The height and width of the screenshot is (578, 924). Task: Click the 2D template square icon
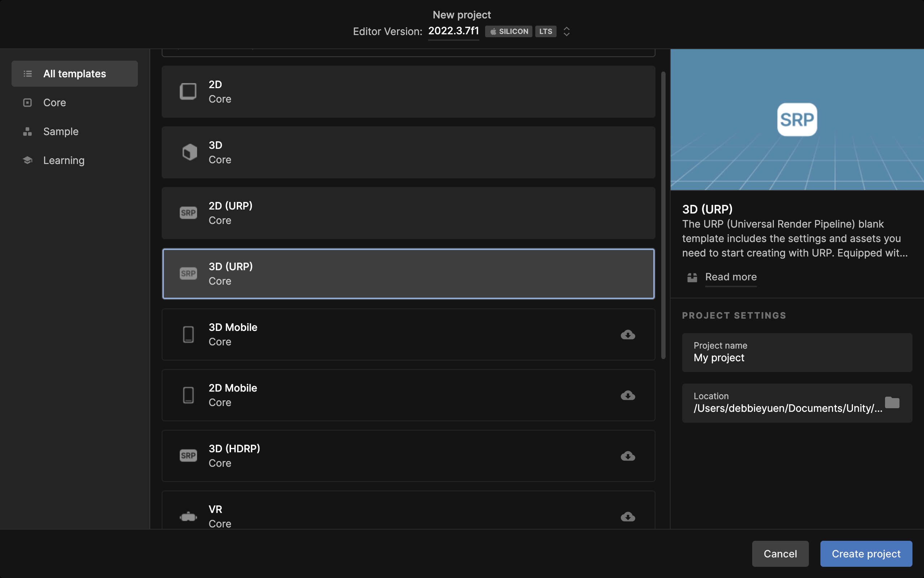coord(188,91)
